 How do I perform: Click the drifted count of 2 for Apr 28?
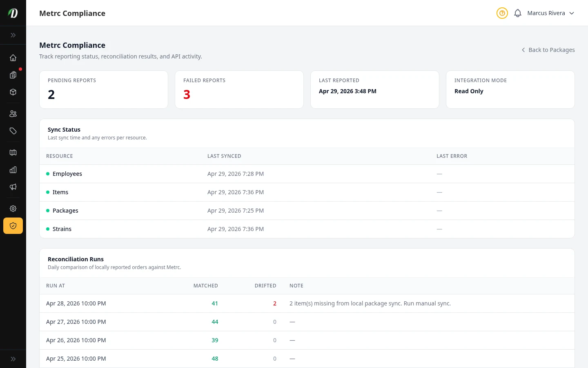[274, 303]
